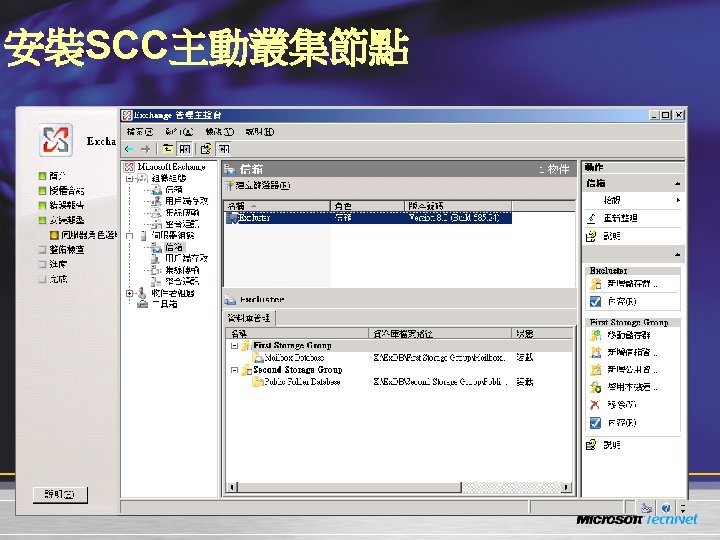Collapse the untitled second actions pane section
Screen dimensions: 720x540
[677, 254]
